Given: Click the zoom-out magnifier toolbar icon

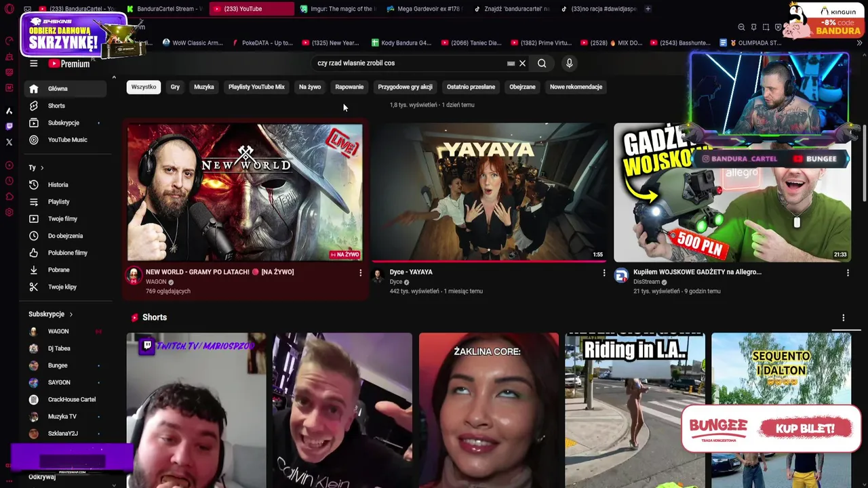Looking at the screenshot, I should (741, 27).
